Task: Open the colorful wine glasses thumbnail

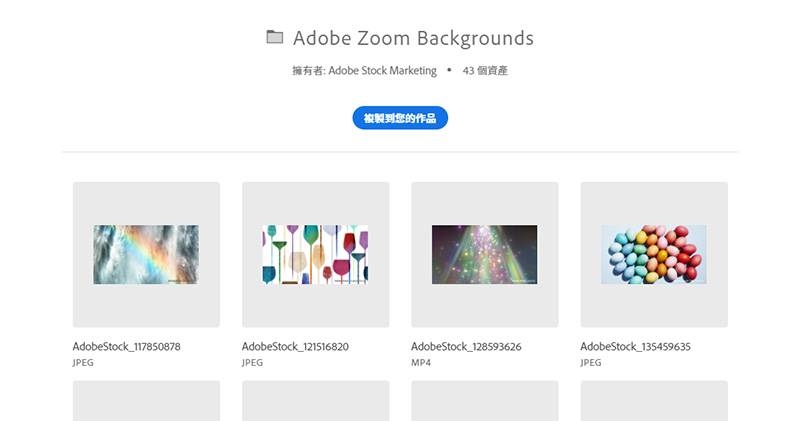Action: [315, 255]
